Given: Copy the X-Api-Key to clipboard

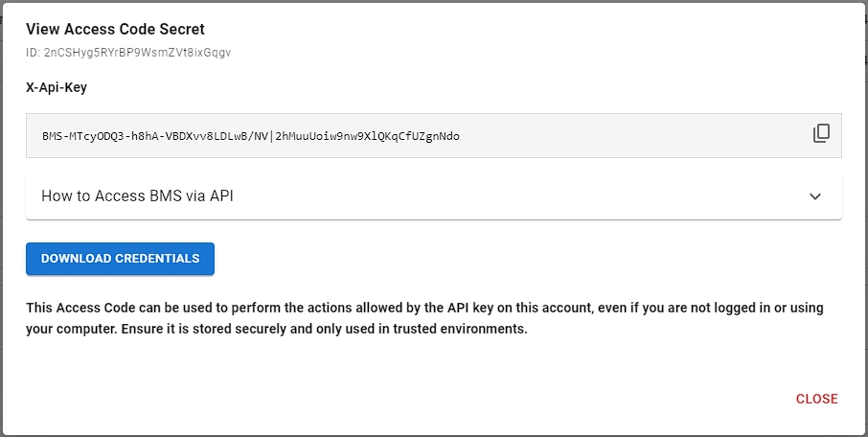Looking at the screenshot, I should click(821, 134).
